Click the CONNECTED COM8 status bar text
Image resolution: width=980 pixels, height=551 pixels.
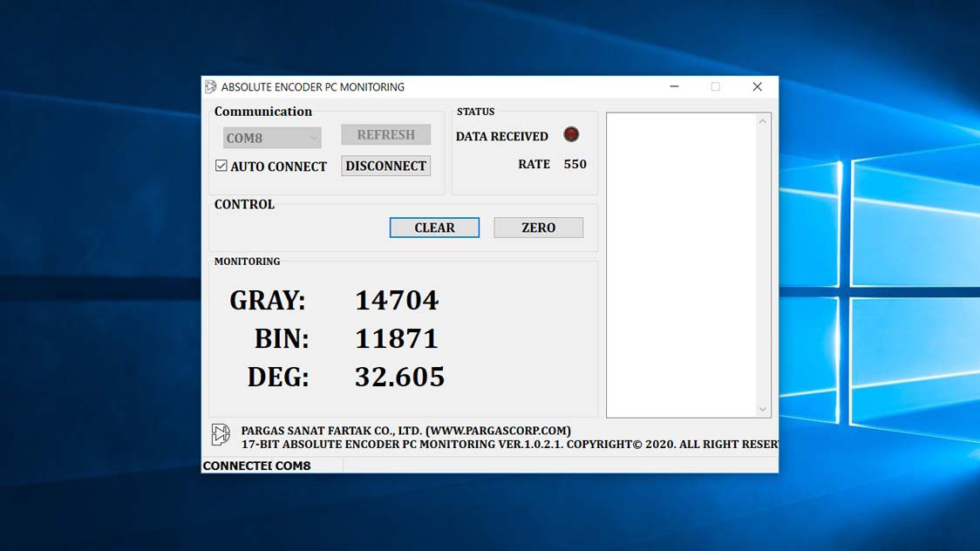[x=256, y=466]
